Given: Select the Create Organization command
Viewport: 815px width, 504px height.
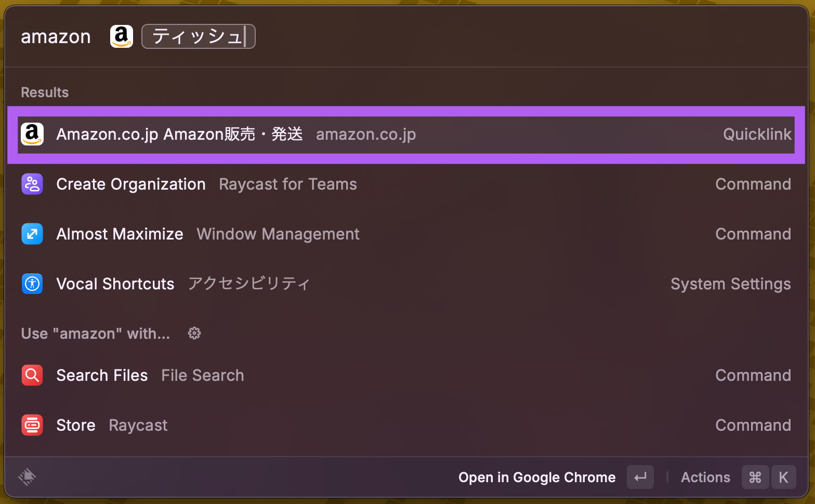Looking at the screenshot, I should 406,184.
